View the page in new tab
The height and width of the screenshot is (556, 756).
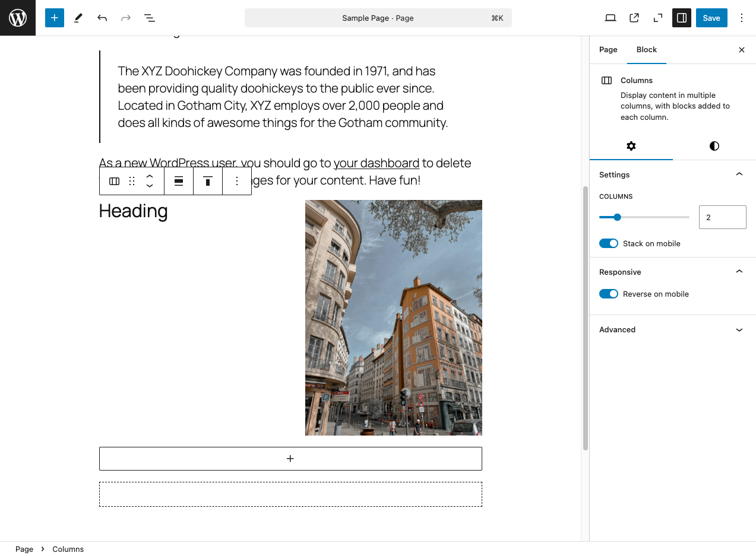(x=634, y=18)
